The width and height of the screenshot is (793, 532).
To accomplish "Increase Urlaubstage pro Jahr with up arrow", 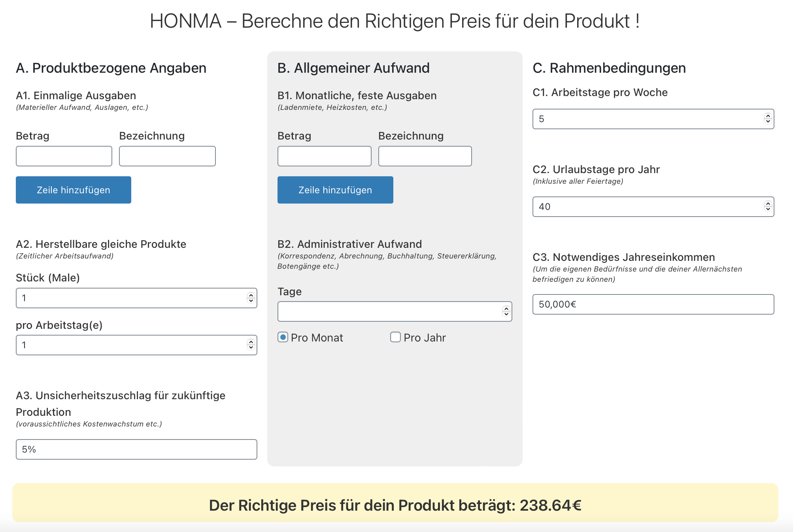I will (768, 204).
